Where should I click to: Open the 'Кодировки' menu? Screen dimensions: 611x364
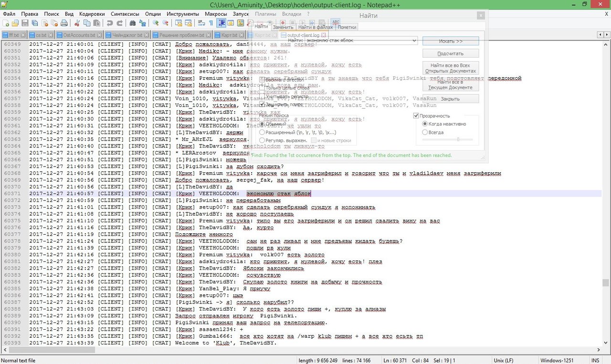coord(92,14)
